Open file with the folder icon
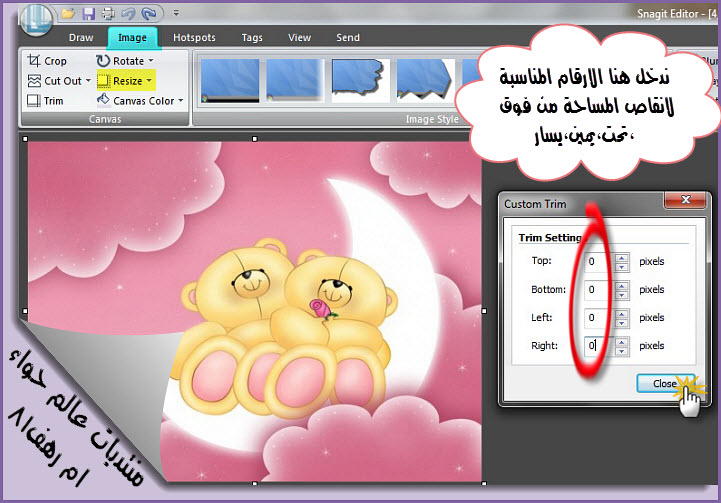Image resolution: width=721 pixels, height=503 pixels. pyautogui.click(x=68, y=13)
